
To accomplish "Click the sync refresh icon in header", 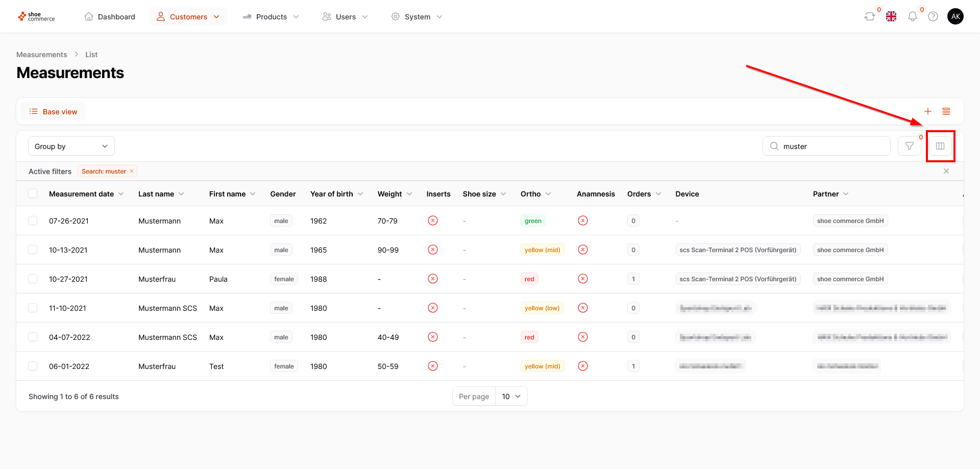I will click(x=869, y=16).
